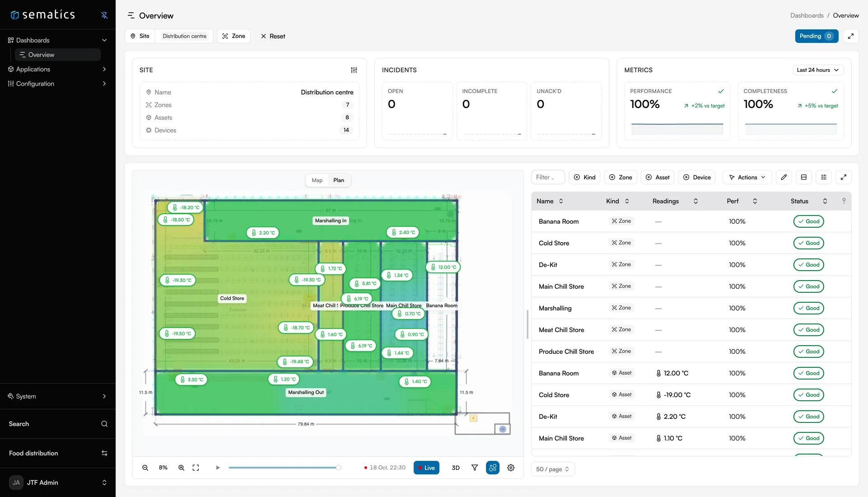
Task: Toggle the Live mode button
Action: (426, 468)
